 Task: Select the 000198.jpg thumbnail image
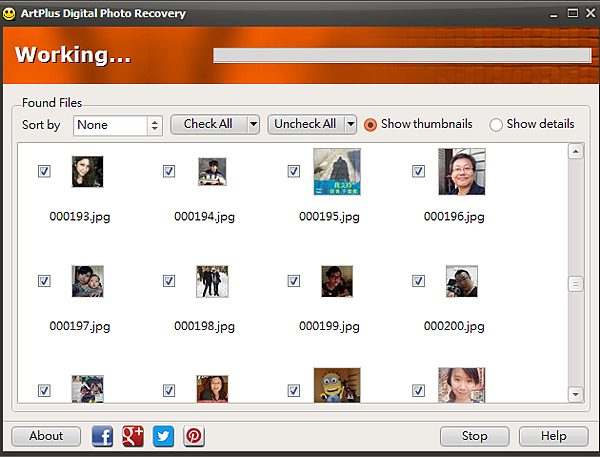212,281
